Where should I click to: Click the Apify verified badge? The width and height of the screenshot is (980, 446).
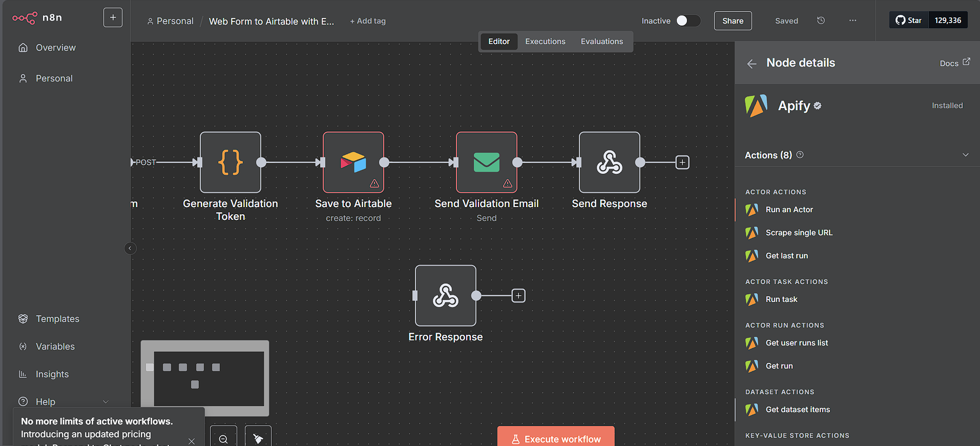(x=818, y=106)
